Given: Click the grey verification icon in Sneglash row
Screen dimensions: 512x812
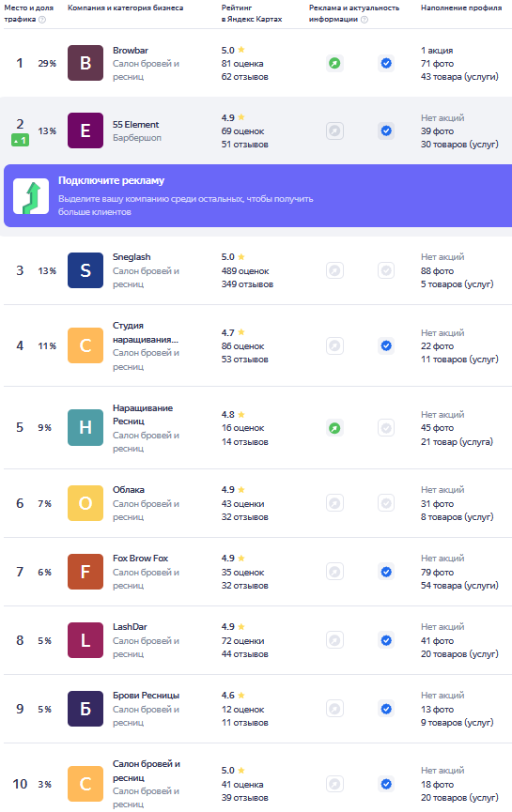Looking at the screenshot, I should pos(386,270).
